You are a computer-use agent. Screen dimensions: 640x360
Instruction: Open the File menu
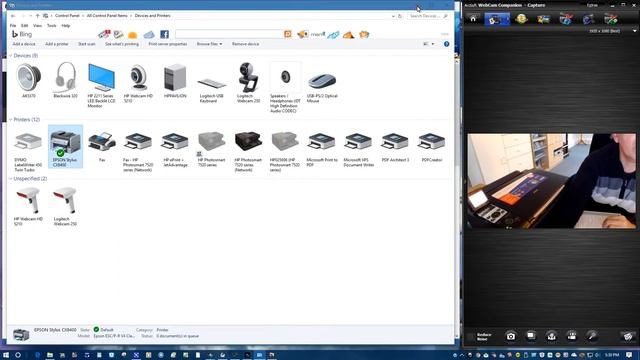pyautogui.click(x=13, y=26)
